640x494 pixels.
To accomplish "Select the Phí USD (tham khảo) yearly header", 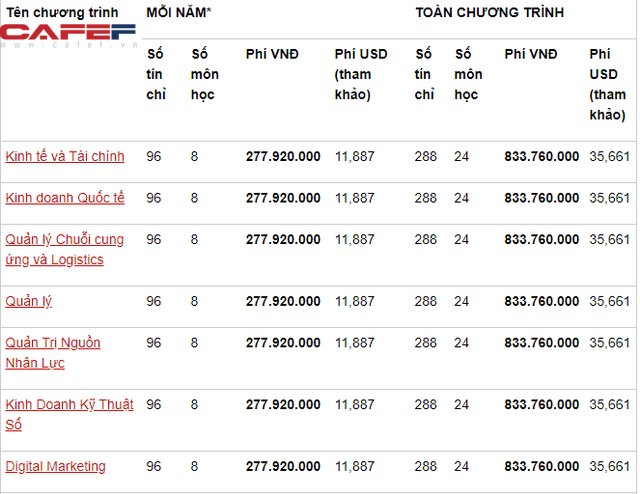I will [x=361, y=74].
